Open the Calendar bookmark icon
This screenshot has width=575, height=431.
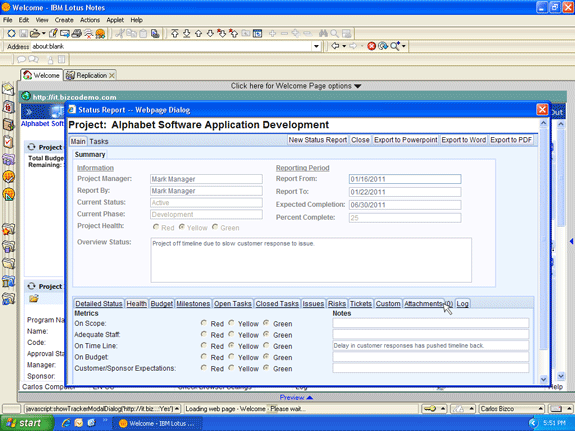[8, 107]
